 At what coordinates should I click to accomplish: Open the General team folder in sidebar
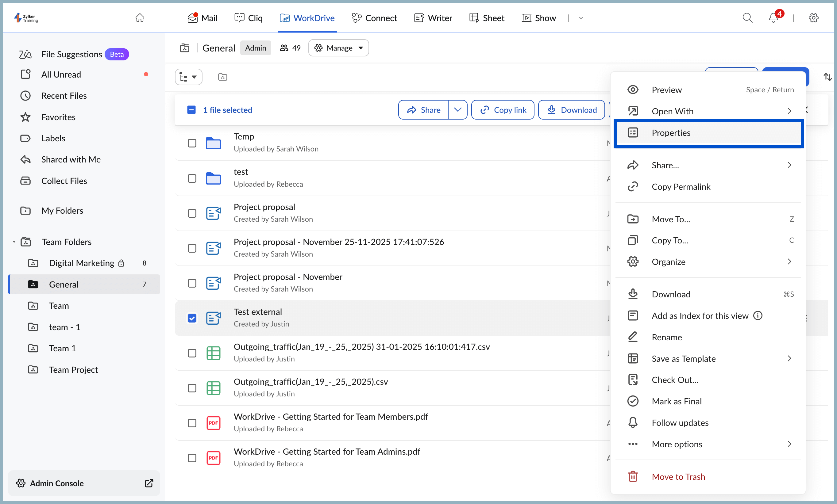tap(64, 284)
